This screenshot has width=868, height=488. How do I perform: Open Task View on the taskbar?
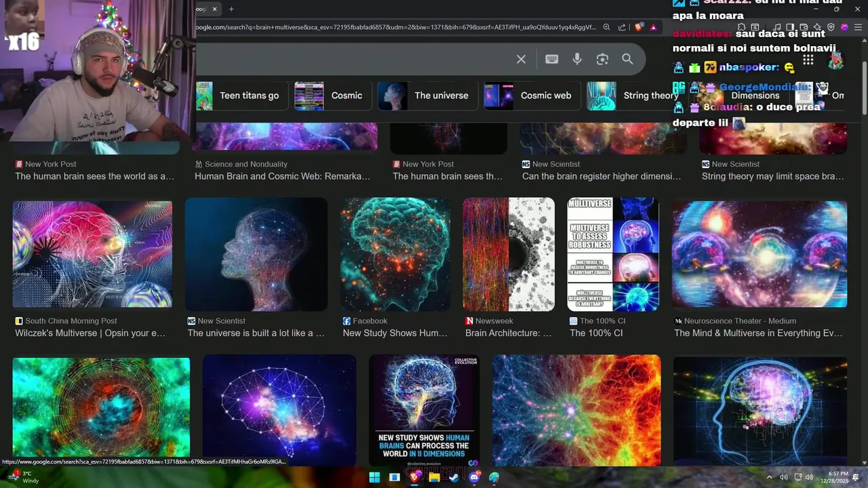(394, 477)
